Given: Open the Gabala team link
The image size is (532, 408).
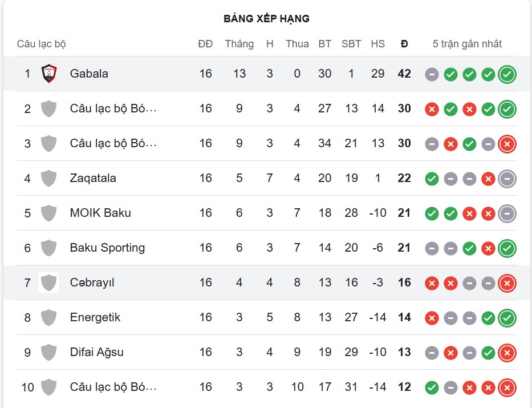Looking at the screenshot, I should pos(89,74).
